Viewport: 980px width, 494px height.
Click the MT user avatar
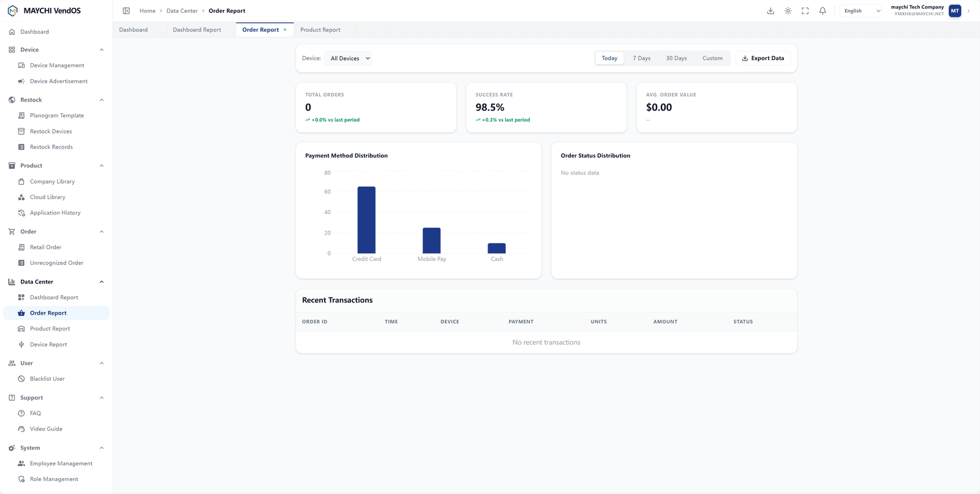pyautogui.click(x=955, y=11)
